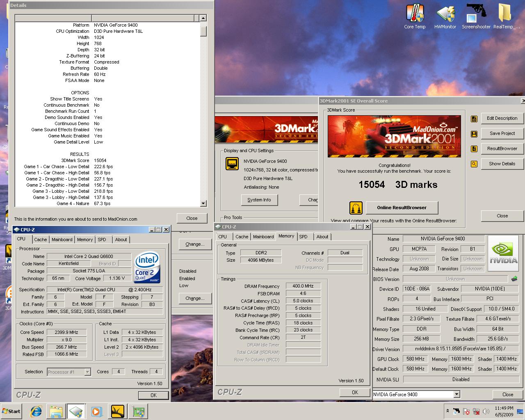The width and height of the screenshot is (525, 420).
Task: Switch to the GPU-Z taskbar item
Action: point(138,411)
